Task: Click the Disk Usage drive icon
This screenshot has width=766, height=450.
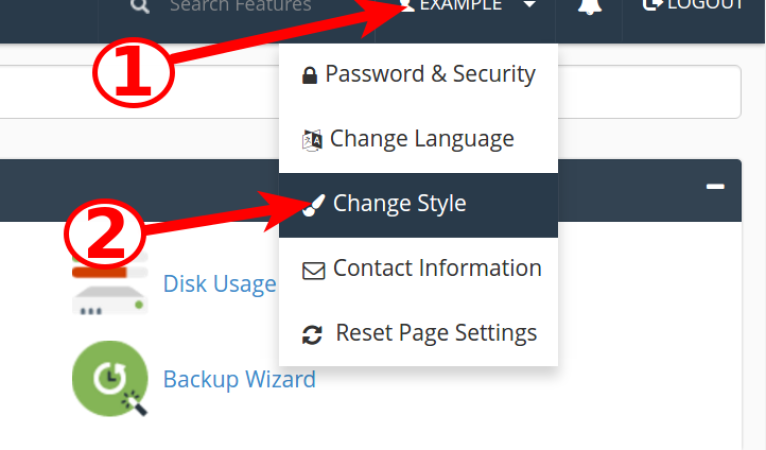Action: click(110, 286)
